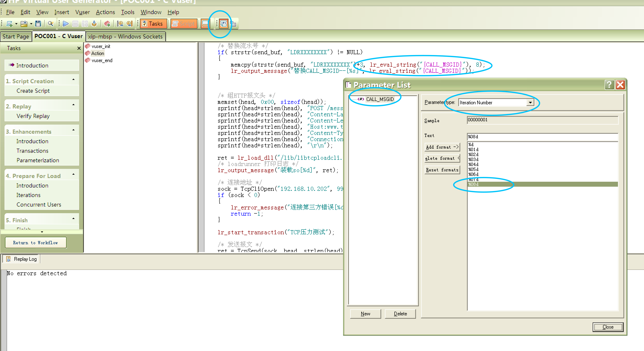Click the Compile script icon
The height and width of the screenshot is (351, 644).
pos(94,24)
